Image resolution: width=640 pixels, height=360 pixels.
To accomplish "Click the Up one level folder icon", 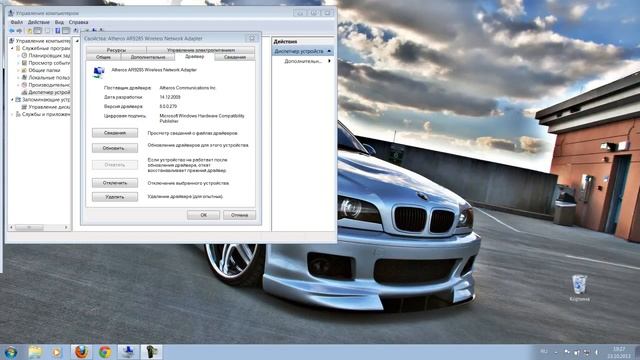I will [x=29, y=31].
